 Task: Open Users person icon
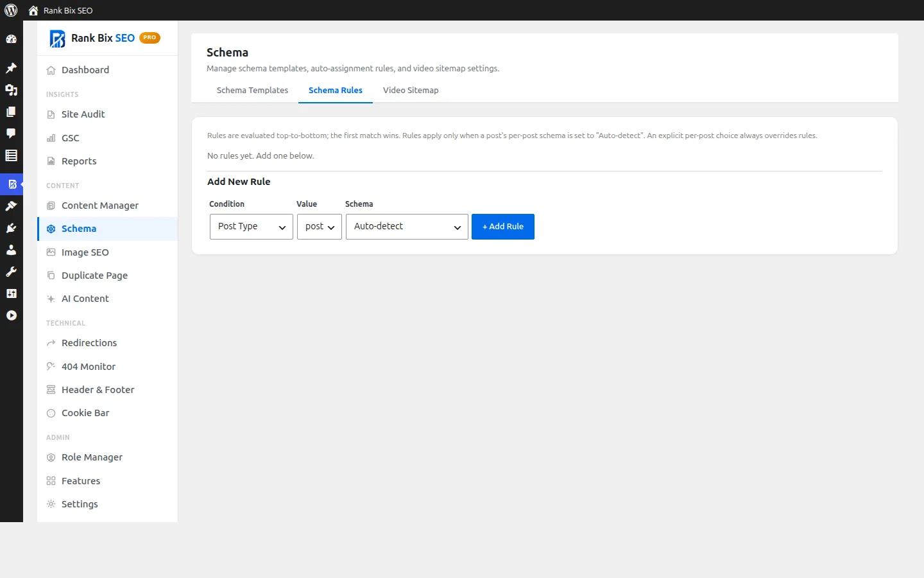pos(11,250)
